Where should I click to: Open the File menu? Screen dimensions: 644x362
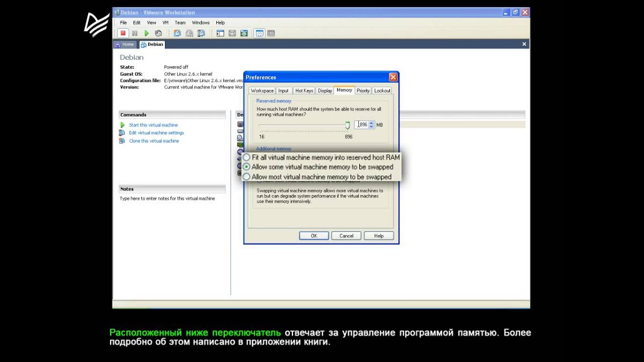point(123,23)
